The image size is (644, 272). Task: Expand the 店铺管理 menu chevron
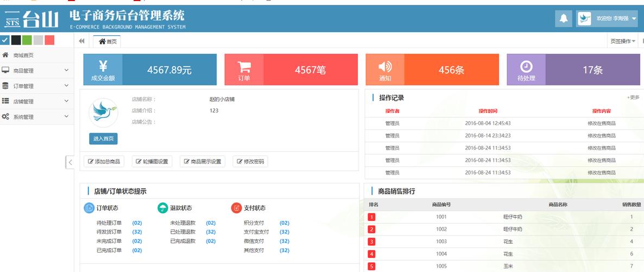[x=67, y=101]
